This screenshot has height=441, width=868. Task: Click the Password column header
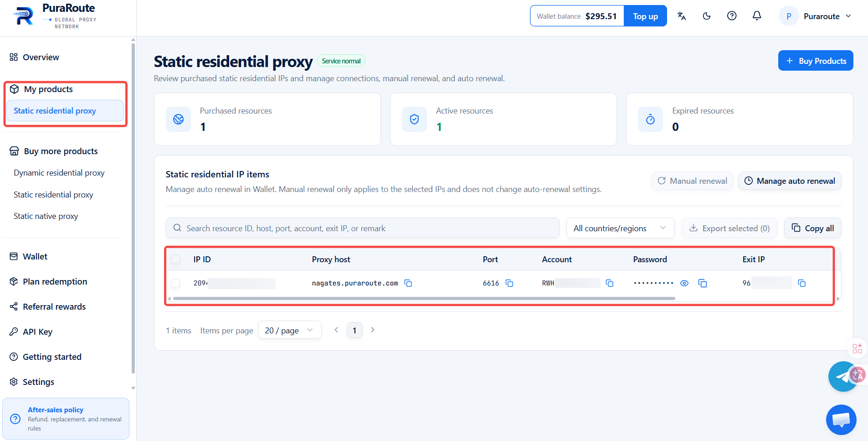650,259
